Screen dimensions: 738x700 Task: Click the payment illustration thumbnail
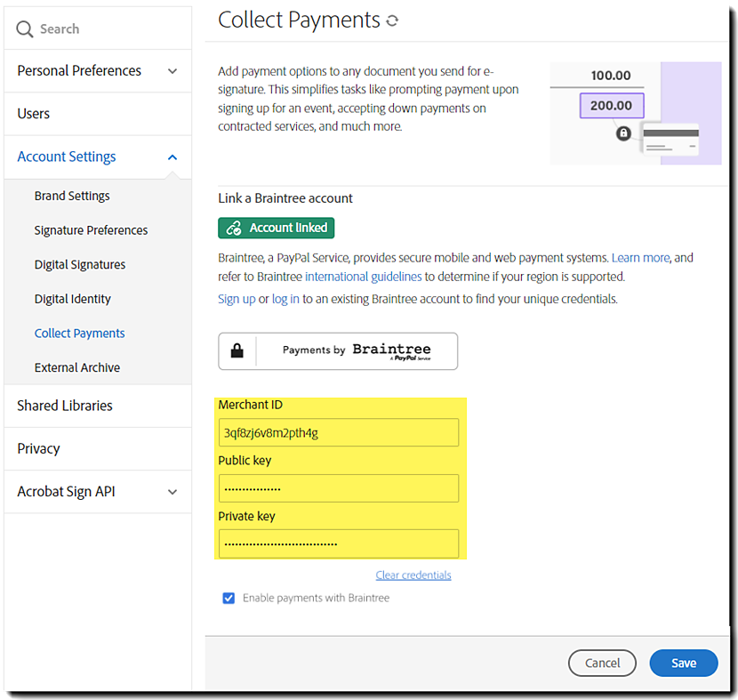(635, 113)
